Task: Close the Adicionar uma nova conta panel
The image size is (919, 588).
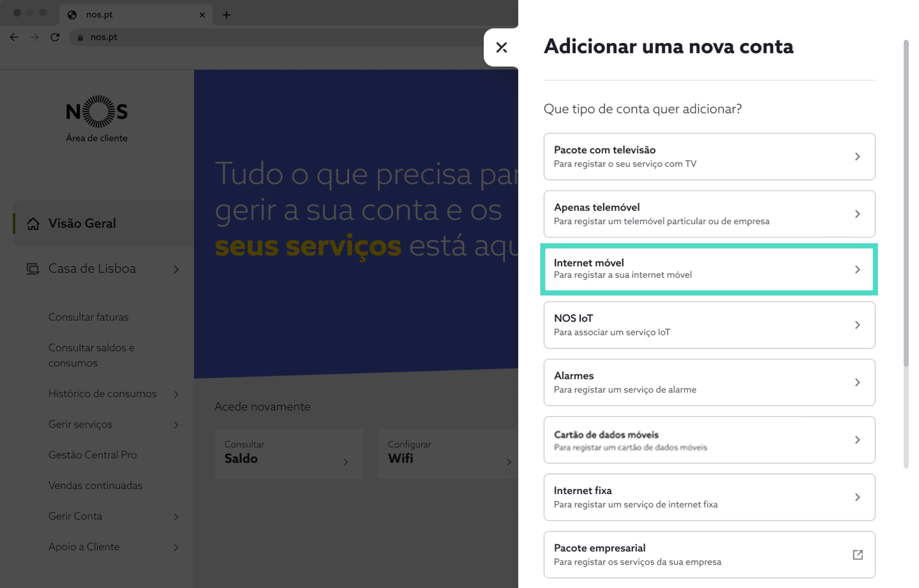Action: pos(501,48)
